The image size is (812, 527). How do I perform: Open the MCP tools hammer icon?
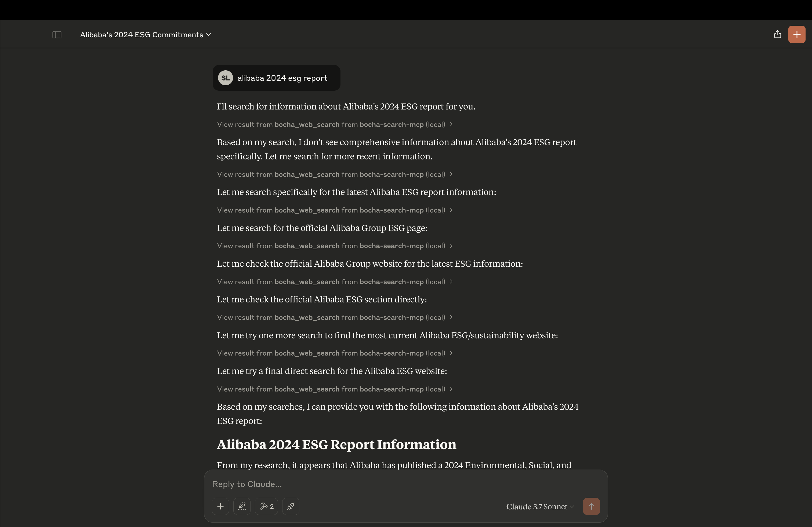[266, 506]
